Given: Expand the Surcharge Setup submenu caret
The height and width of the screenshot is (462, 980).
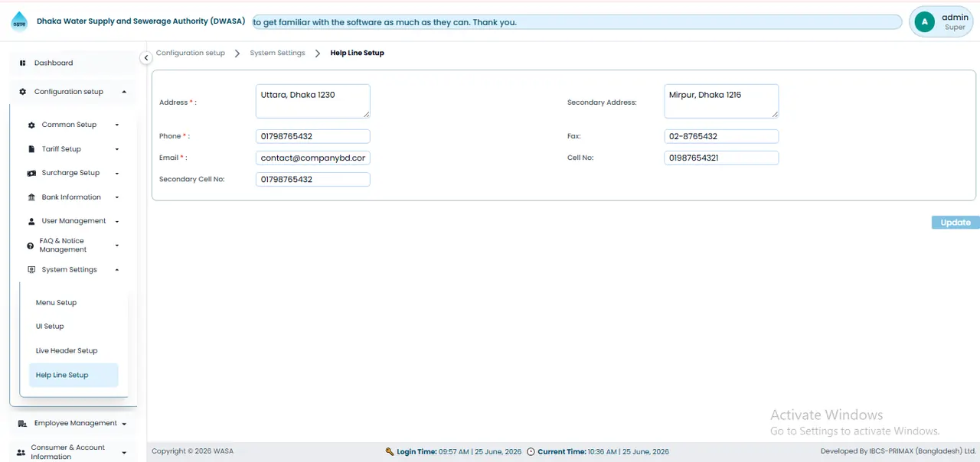Looking at the screenshot, I should (x=117, y=174).
